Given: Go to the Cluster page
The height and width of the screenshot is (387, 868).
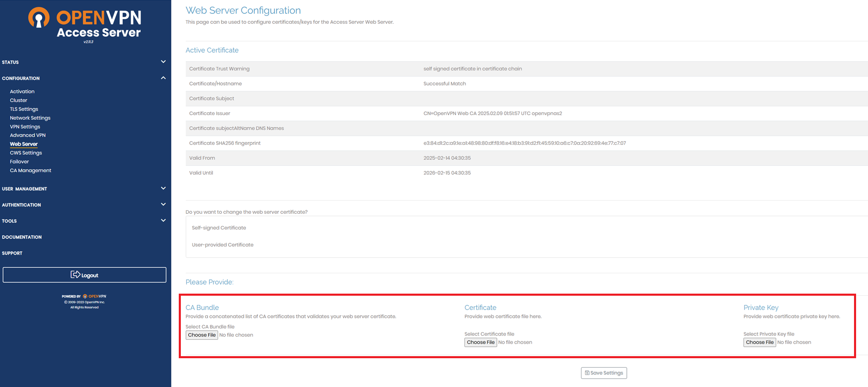Looking at the screenshot, I should (x=18, y=100).
